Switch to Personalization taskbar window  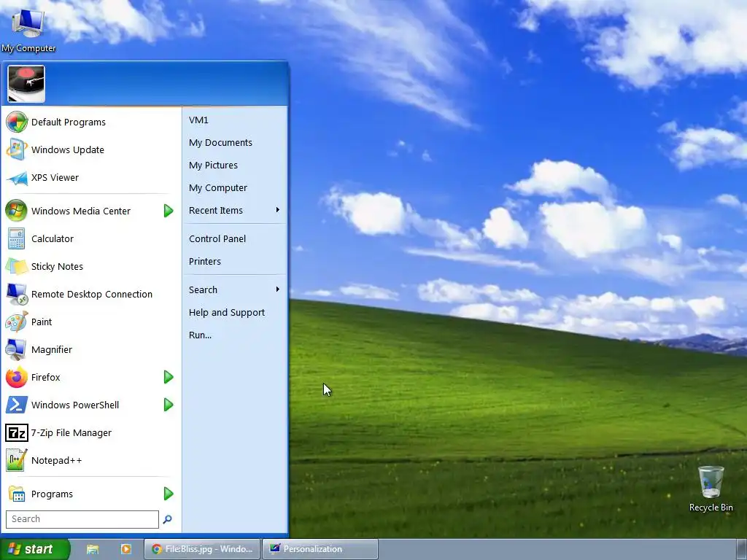tap(320, 549)
